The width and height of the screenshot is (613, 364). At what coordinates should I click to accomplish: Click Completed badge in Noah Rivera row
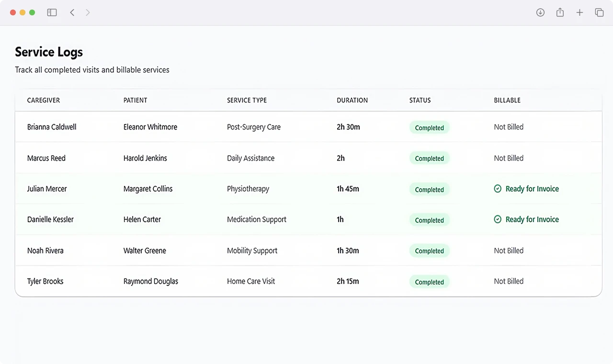tap(430, 250)
